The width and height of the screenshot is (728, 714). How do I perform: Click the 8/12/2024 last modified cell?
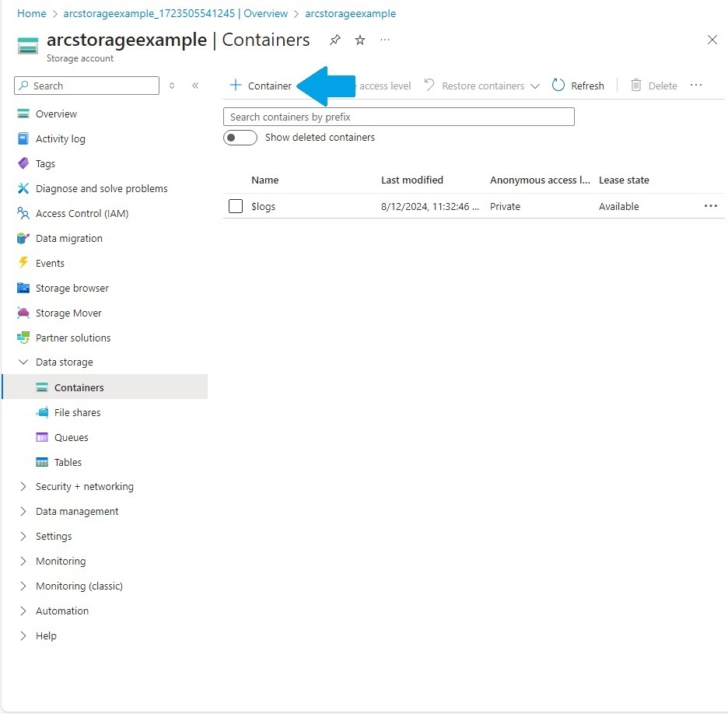430,207
